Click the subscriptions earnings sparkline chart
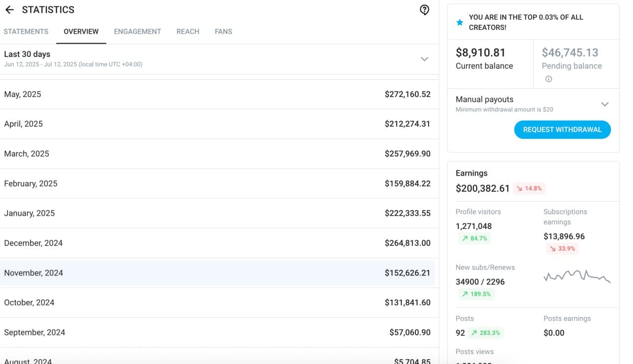The image size is (633, 364). (577, 276)
